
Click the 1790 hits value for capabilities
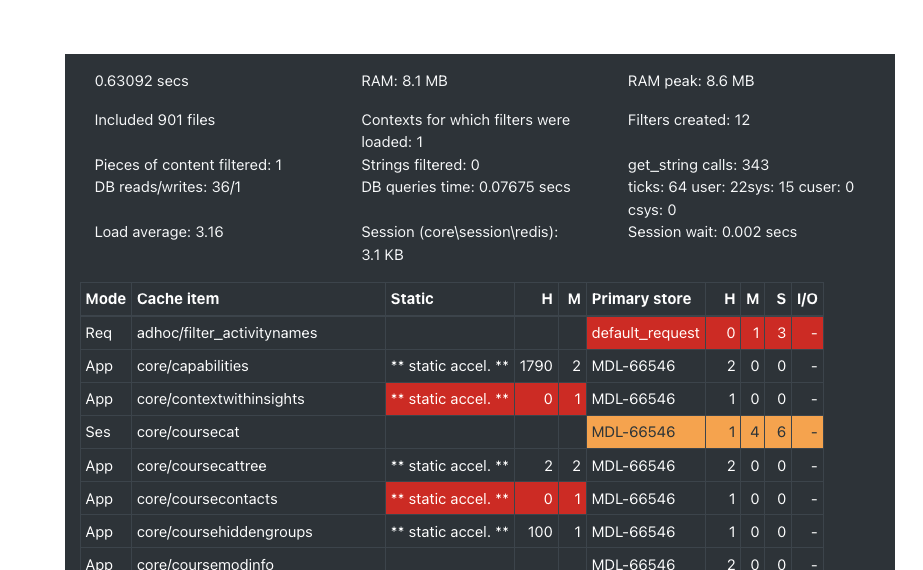click(536, 366)
